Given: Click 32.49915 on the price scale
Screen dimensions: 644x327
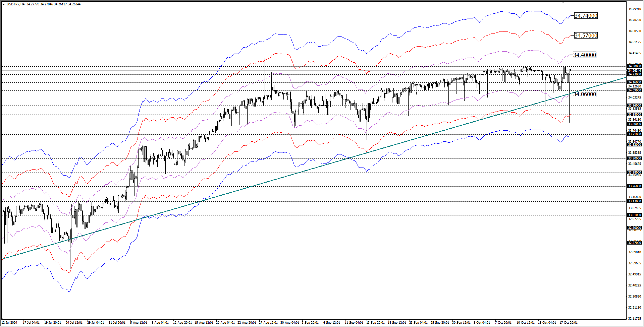Looking at the screenshot, I should (x=635, y=274).
